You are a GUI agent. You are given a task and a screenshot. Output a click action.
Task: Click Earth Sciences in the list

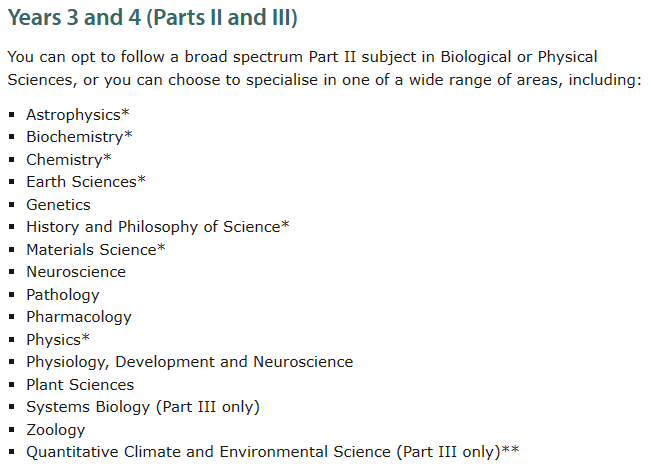[86, 182]
